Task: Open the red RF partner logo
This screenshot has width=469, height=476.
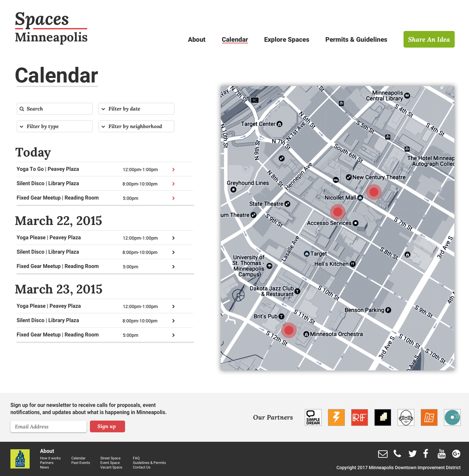Action: point(360,417)
